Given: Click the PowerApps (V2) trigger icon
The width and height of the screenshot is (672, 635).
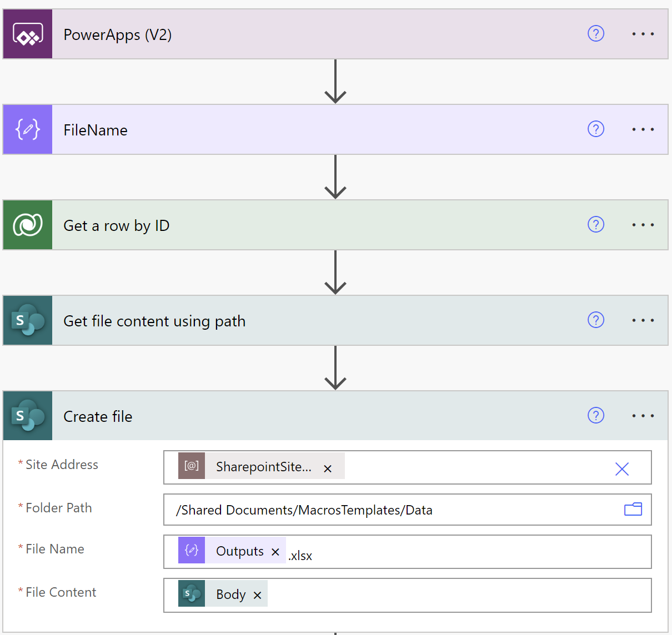Looking at the screenshot, I should 28,34.
